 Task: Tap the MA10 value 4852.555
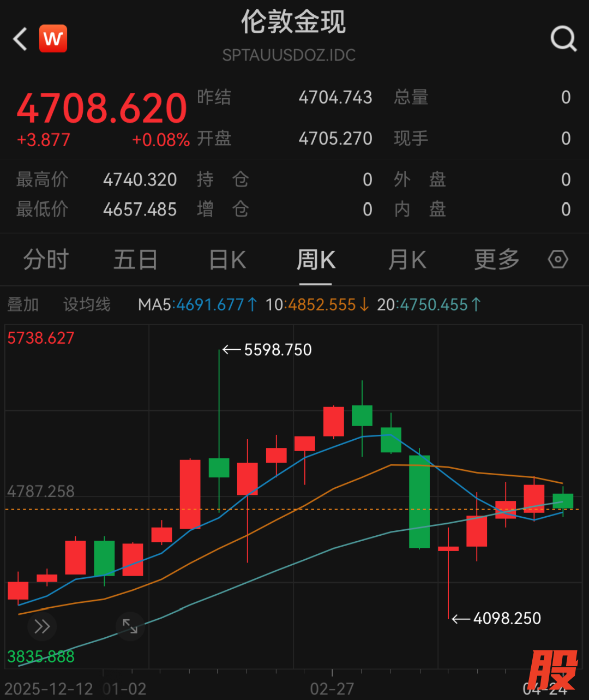[322, 304]
